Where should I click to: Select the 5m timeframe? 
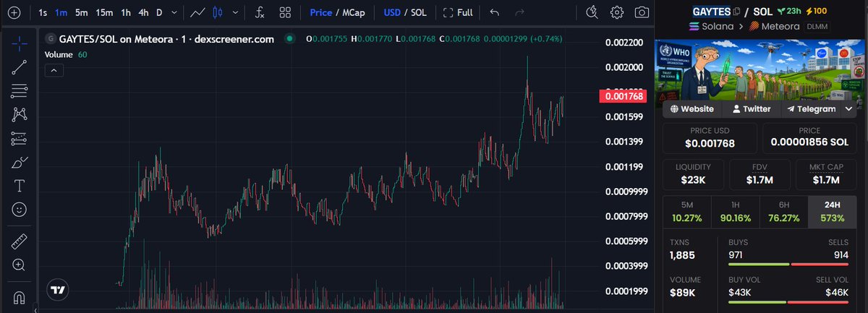[82, 12]
